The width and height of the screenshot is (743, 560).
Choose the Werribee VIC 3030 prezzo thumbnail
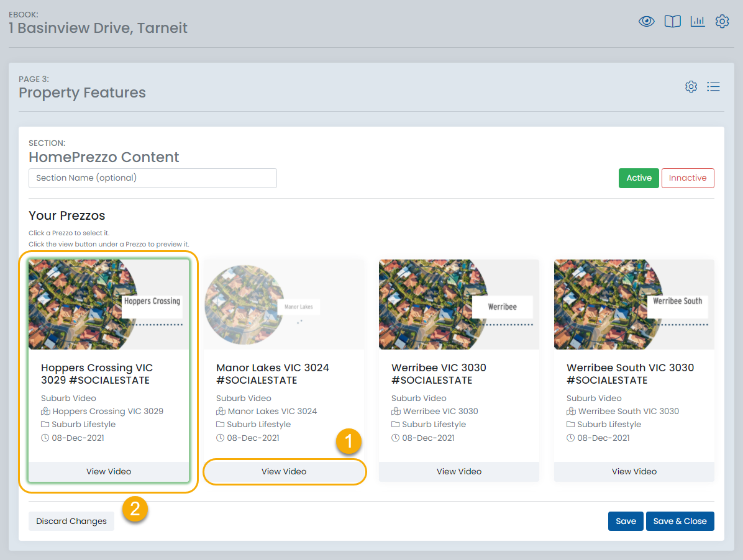pos(459,305)
